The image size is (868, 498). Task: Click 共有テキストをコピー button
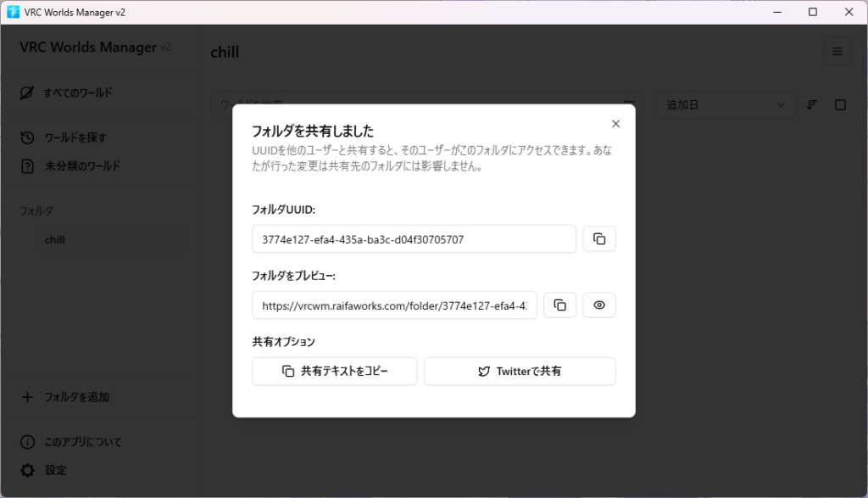click(x=334, y=372)
